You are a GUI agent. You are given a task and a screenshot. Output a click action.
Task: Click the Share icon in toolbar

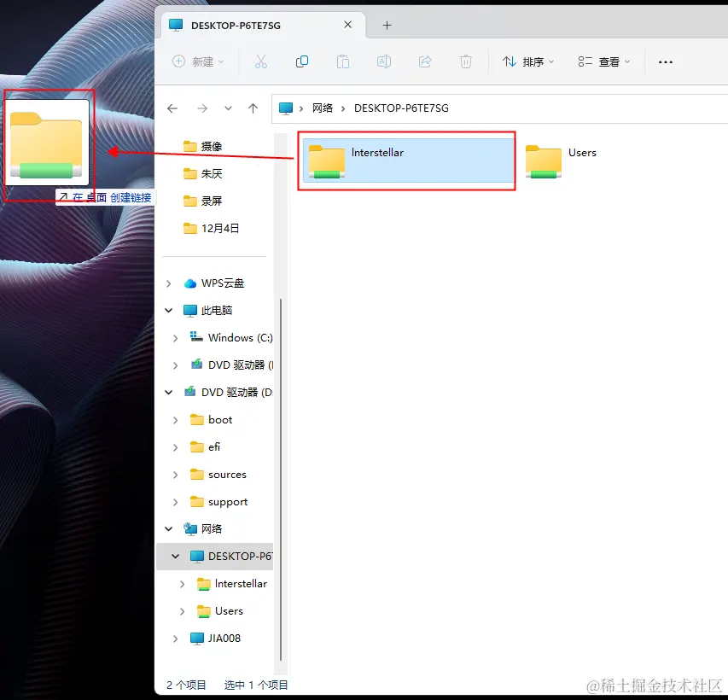point(425,61)
